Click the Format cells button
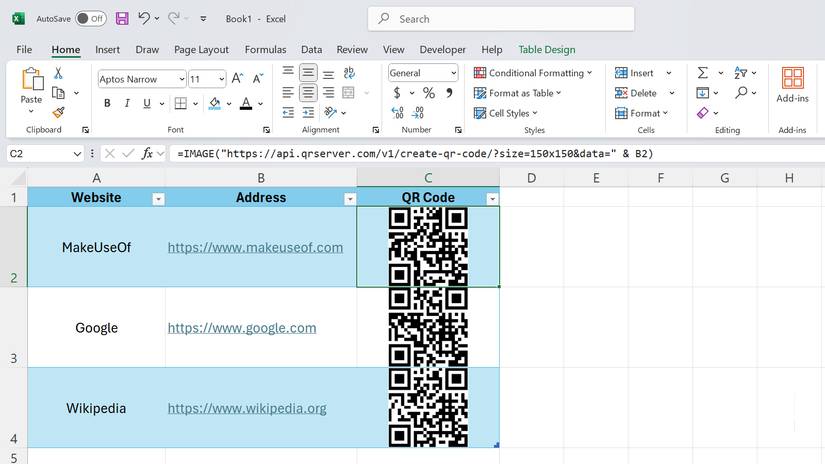The width and height of the screenshot is (825, 464). (641, 113)
